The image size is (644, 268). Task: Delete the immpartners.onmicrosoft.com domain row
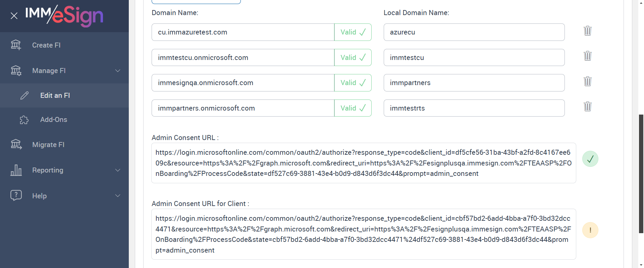tap(587, 107)
